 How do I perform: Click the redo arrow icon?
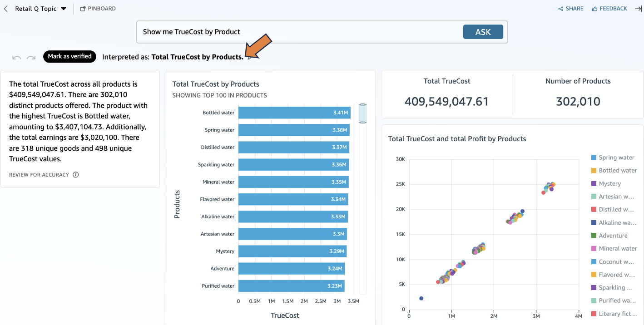31,57
